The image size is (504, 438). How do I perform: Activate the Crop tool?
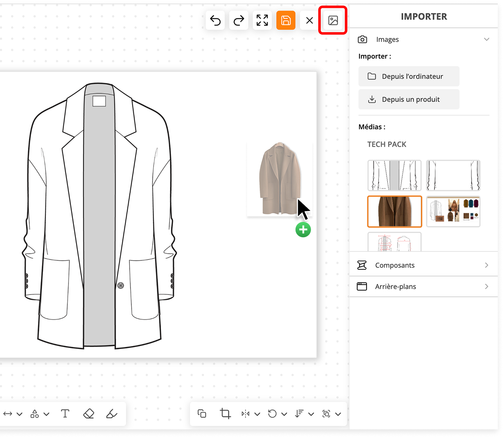coord(225,414)
